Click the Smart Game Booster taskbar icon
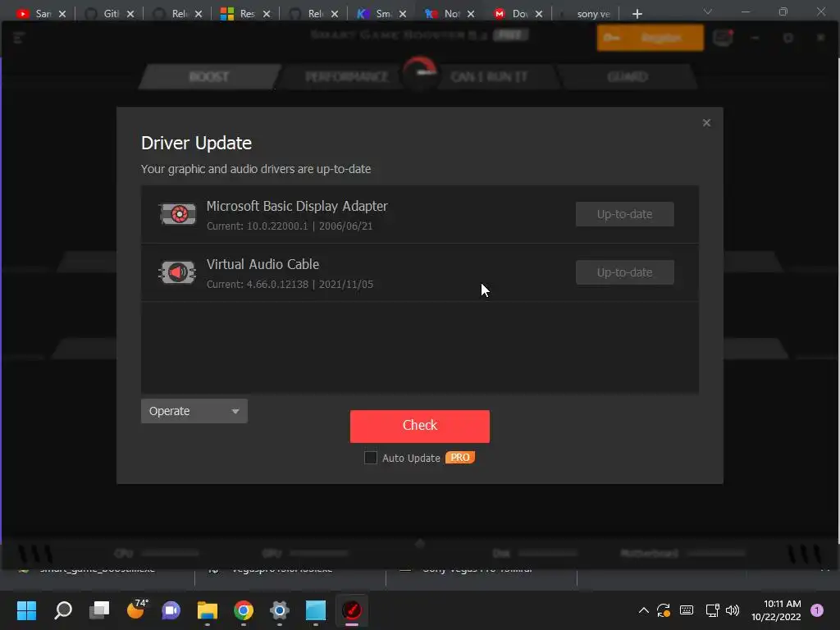The image size is (840, 630). pyautogui.click(x=352, y=610)
